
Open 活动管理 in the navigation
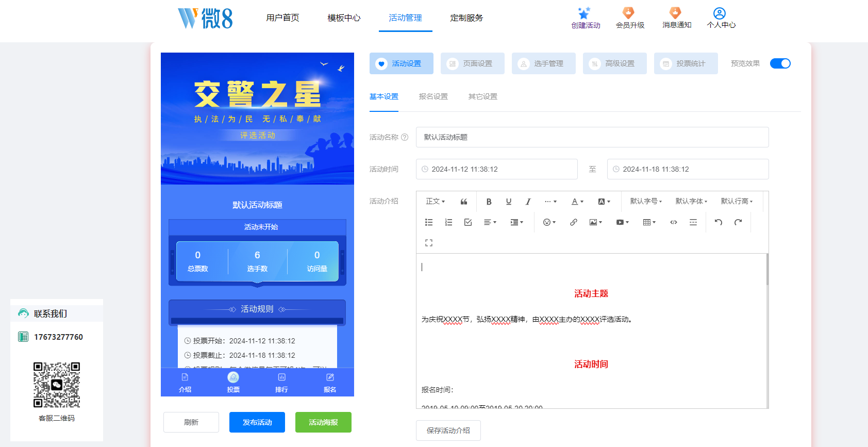[405, 18]
